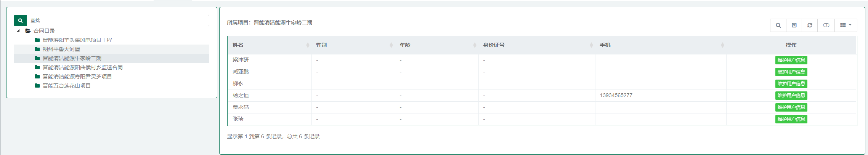Click the open folder icon of 合同目录
868x155 pixels.
(x=28, y=31)
